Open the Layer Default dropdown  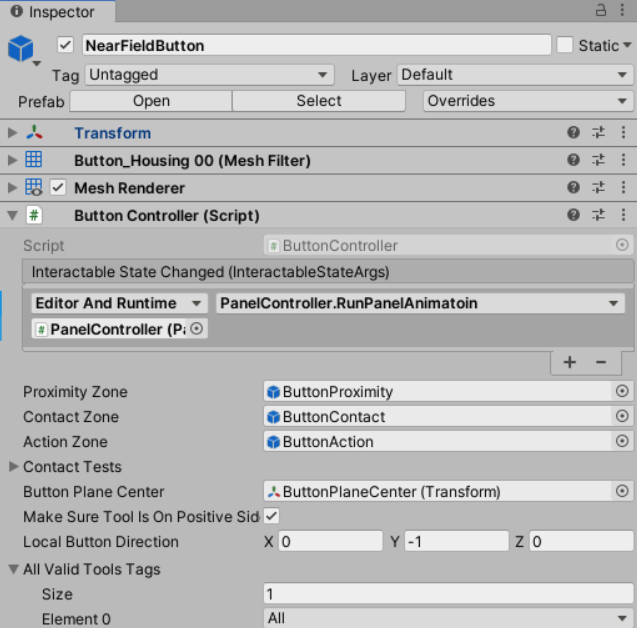tap(515, 75)
